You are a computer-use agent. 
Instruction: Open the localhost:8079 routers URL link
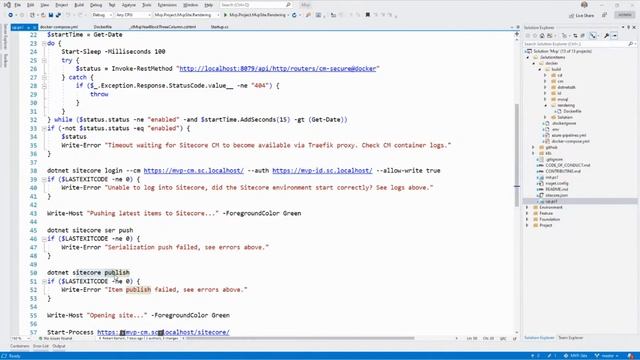pyautogui.click(x=278, y=69)
